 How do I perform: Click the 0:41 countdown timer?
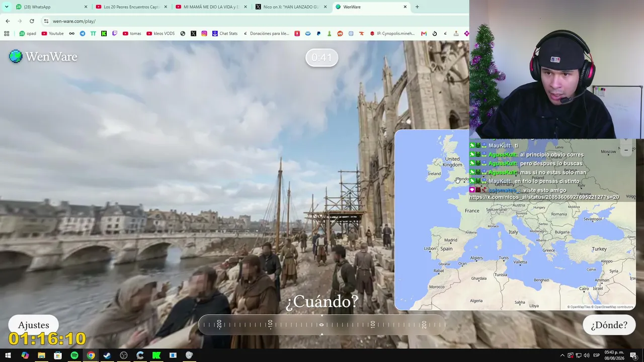click(x=322, y=58)
